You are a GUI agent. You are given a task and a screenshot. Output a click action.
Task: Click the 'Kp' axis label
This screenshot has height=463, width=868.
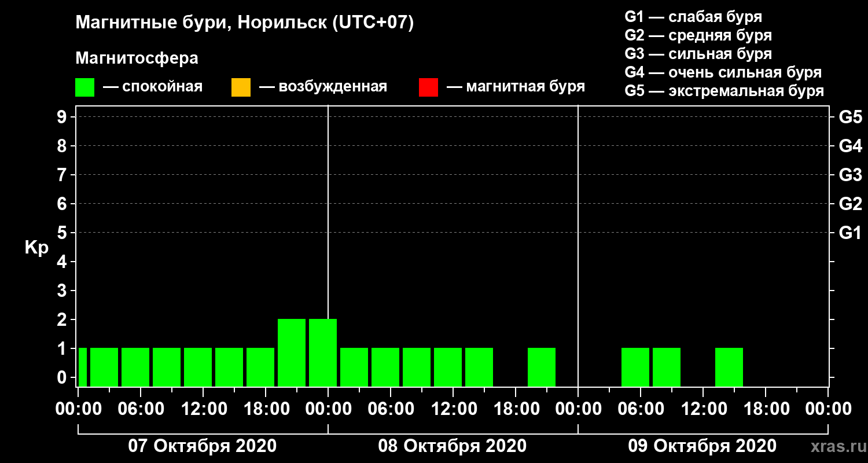tap(36, 248)
